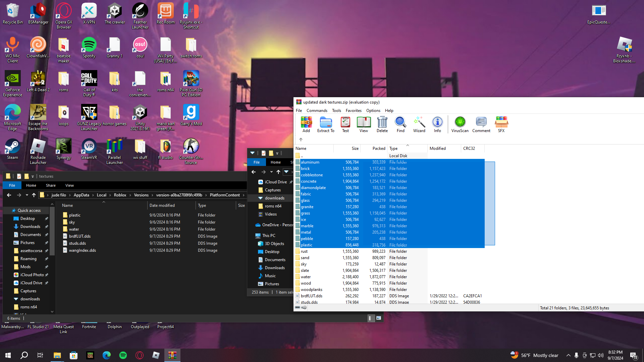Click the Spotify icon in taskbar

(123, 355)
